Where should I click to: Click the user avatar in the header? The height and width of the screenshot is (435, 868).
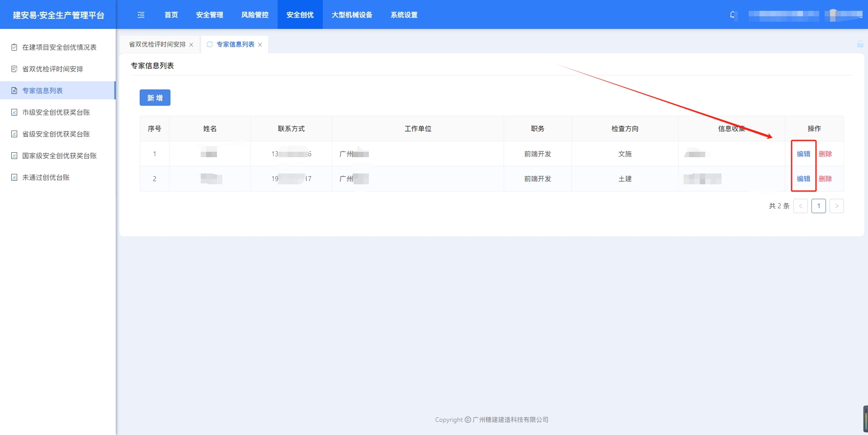833,15
